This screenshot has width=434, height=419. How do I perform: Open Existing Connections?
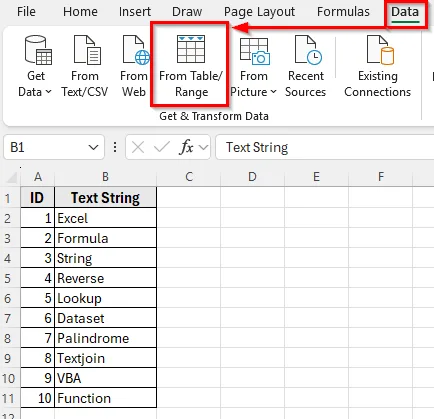[378, 66]
